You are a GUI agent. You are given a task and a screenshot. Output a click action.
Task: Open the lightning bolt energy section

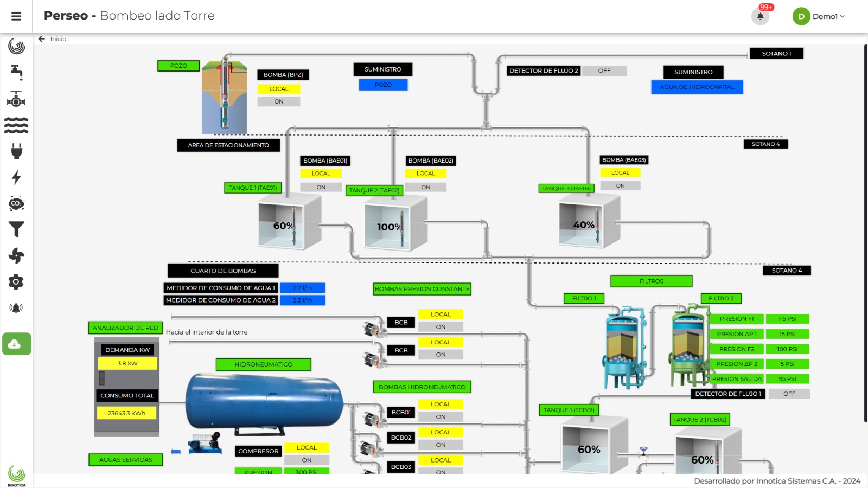pos(16,177)
